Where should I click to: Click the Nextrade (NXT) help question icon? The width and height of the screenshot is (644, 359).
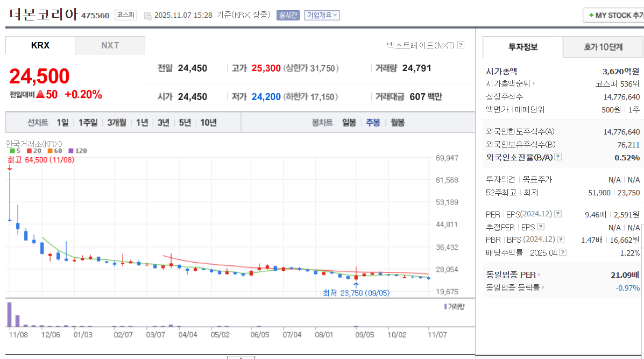[x=461, y=45]
